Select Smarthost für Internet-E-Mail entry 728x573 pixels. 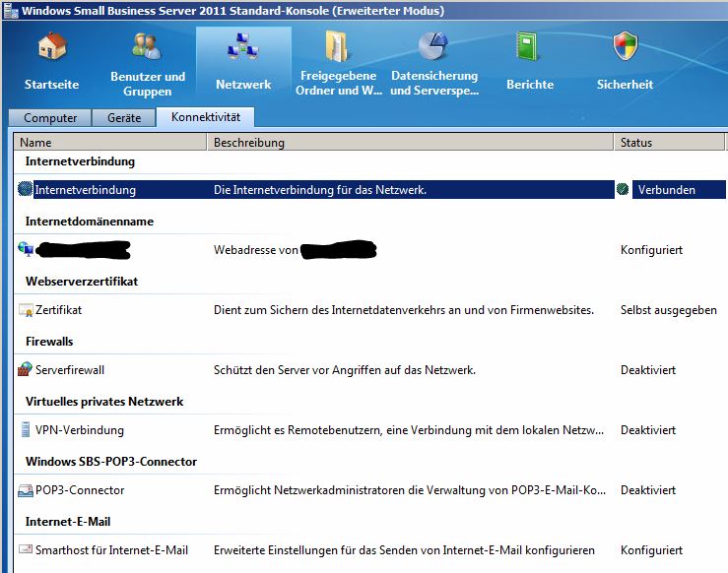tap(111, 550)
